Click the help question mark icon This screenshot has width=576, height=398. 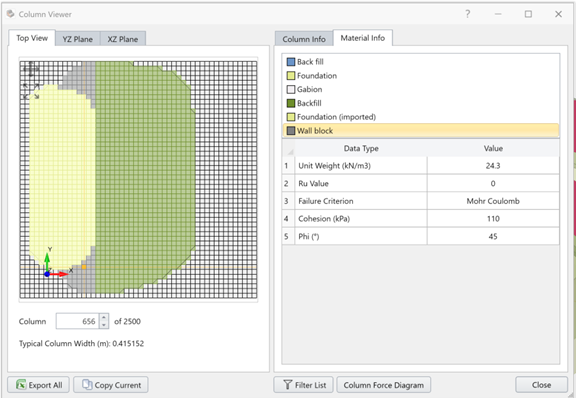click(x=468, y=14)
